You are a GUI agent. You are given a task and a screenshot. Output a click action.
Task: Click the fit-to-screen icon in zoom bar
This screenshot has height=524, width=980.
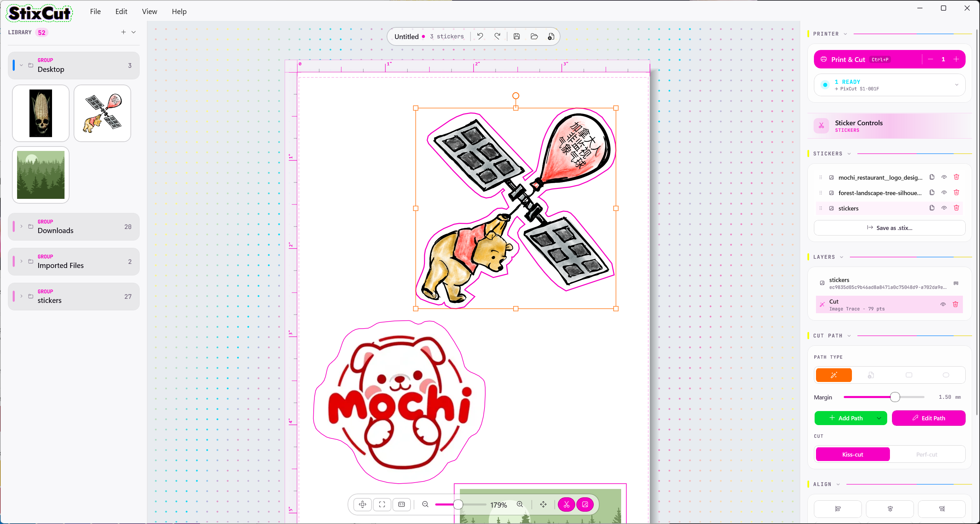coord(382,504)
